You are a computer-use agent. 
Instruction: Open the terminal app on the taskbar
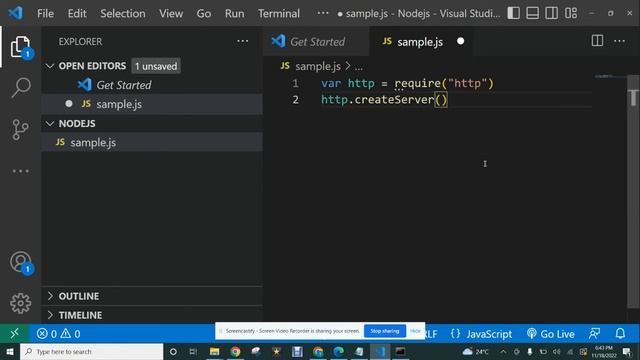[400, 351]
